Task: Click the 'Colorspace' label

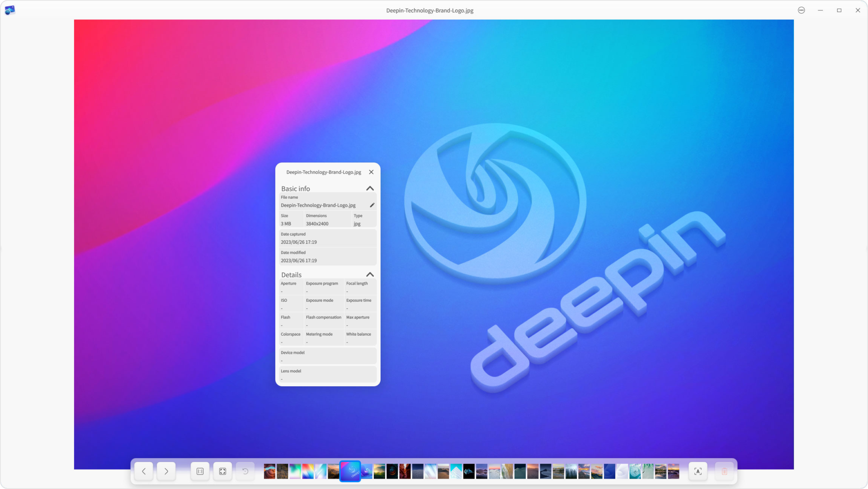Action: tap(290, 334)
